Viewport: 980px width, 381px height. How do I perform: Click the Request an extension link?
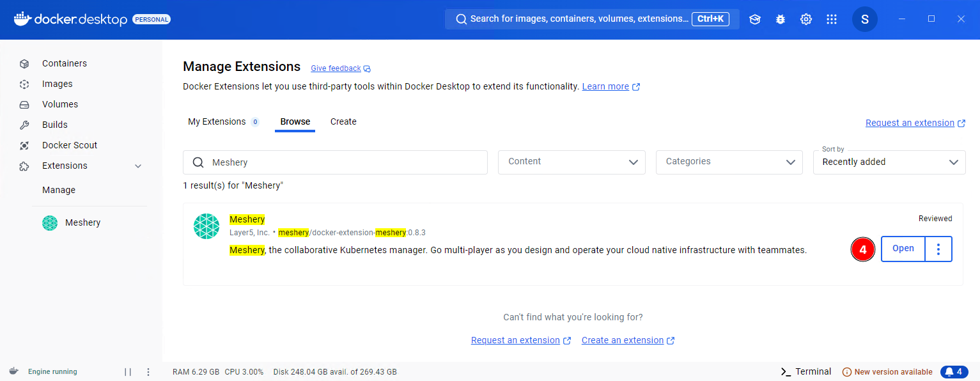click(910, 122)
